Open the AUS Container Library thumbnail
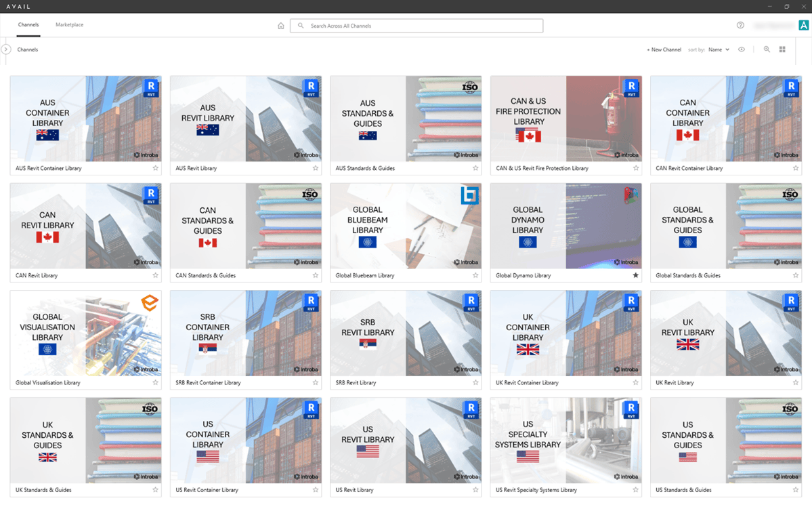 click(86, 119)
